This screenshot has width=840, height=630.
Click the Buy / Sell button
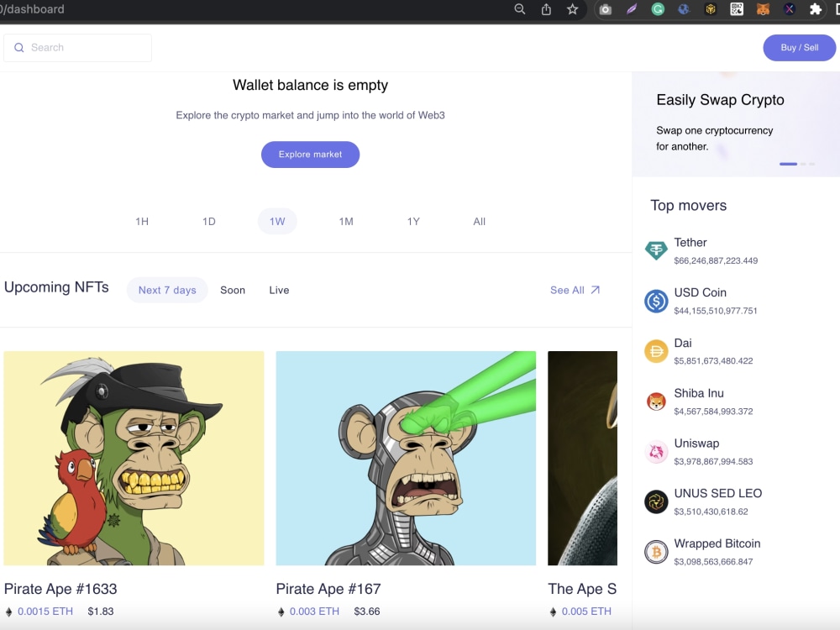[800, 48]
